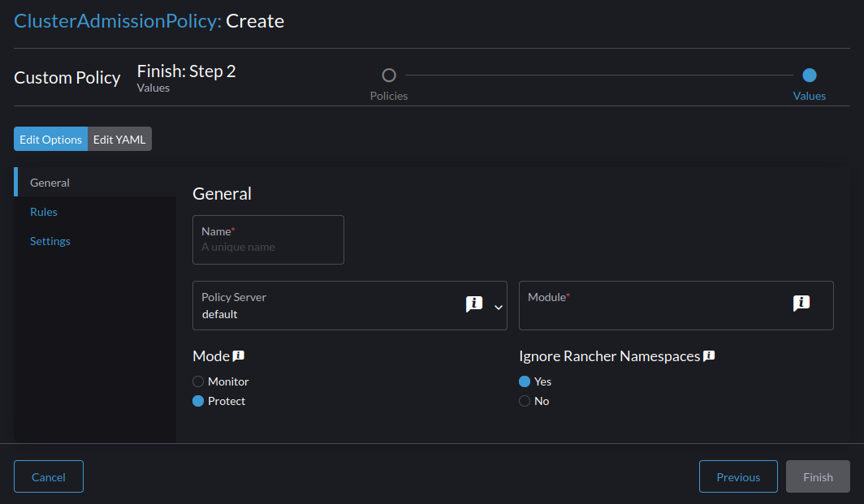
Task: Select Protect mode
Action: tap(197, 400)
